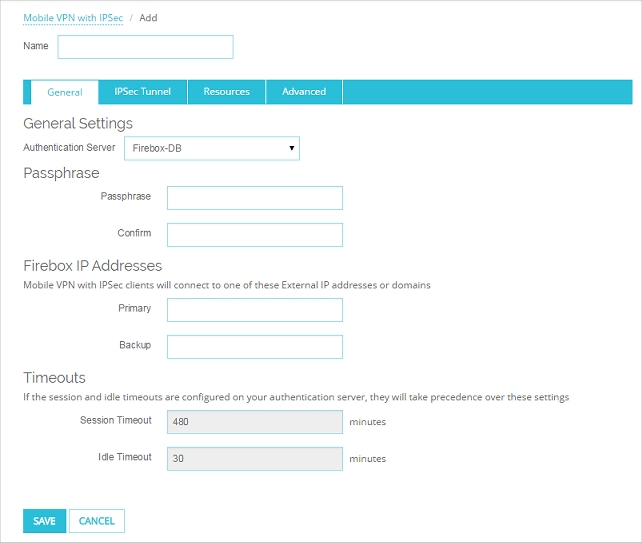Click the Backup IP address field

tap(255, 347)
